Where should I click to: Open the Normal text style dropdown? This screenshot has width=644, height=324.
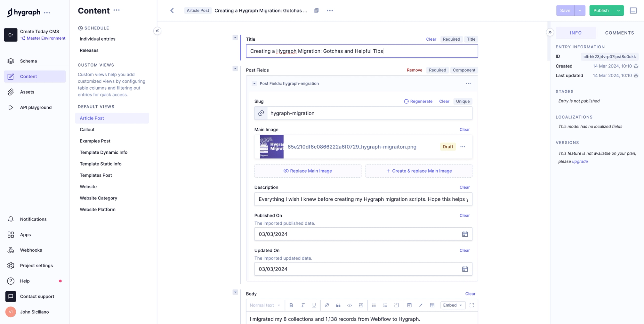265,305
